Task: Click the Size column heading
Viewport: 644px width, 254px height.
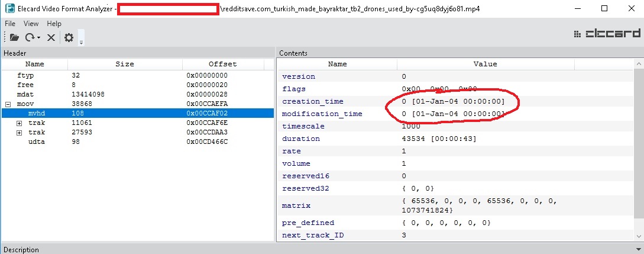Action: (125, 64)
